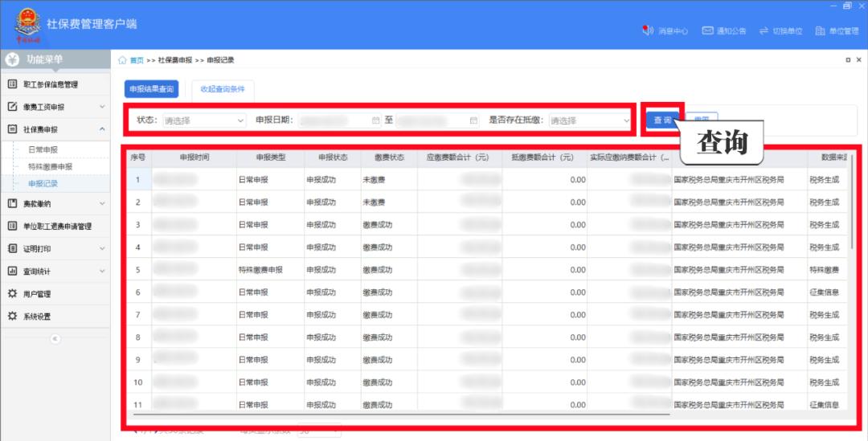Open 单位管理 building icon
This screenshot has width=868, height=441.
pos(820,31)
